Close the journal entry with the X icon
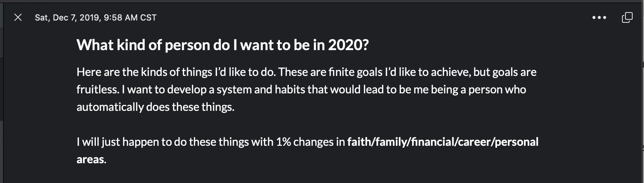This screenshot has height=183, width=644. pos(18,17)
